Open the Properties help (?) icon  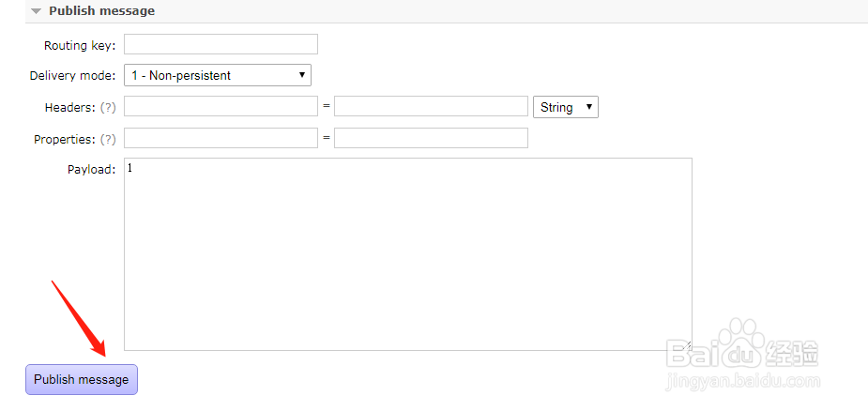pos(108,139)
